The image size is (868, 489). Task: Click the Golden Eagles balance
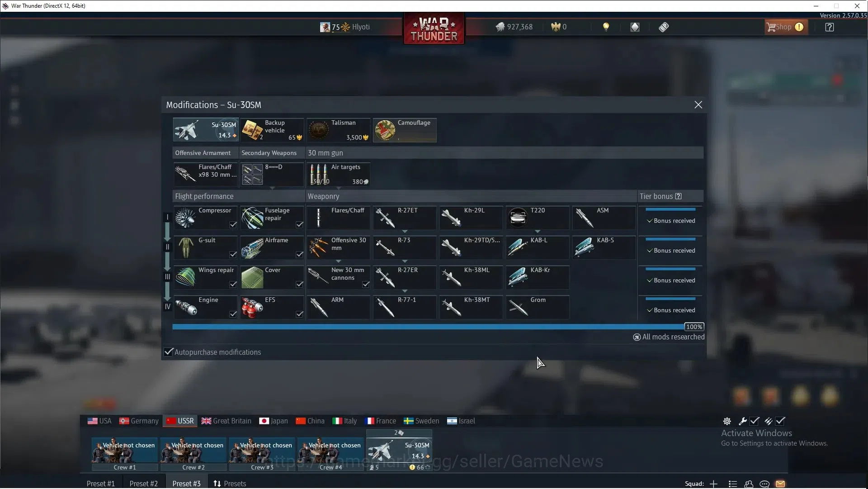point(559,27)
